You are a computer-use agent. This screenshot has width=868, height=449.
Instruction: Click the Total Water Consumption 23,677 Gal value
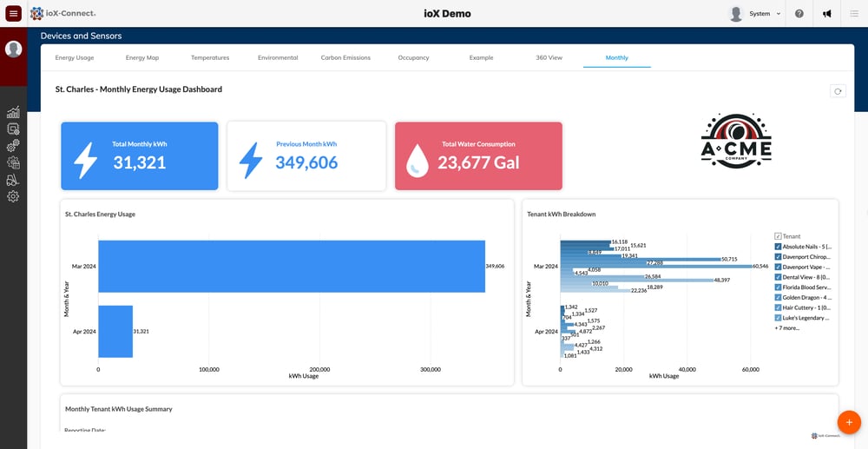[x=478, y=162]
